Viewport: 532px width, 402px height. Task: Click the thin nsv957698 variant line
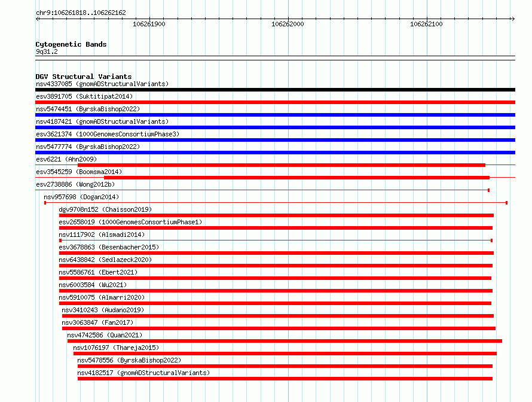276,203
